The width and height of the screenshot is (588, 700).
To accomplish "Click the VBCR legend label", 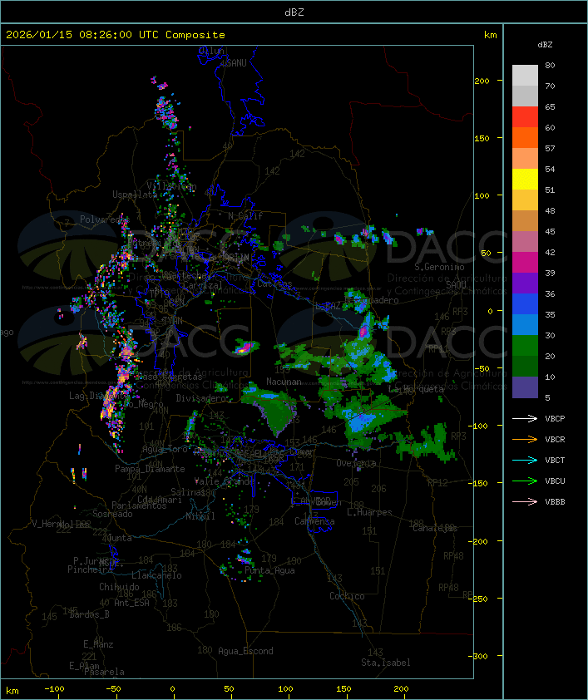I will pyautogui.click(x=555, y=439).
